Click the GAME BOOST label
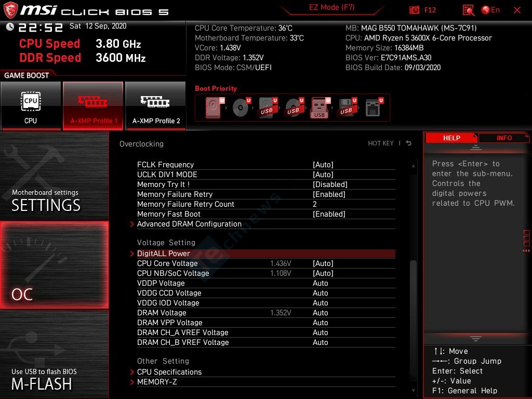The width and height of the screenshot is (532, 399). (x=26, y=75)
